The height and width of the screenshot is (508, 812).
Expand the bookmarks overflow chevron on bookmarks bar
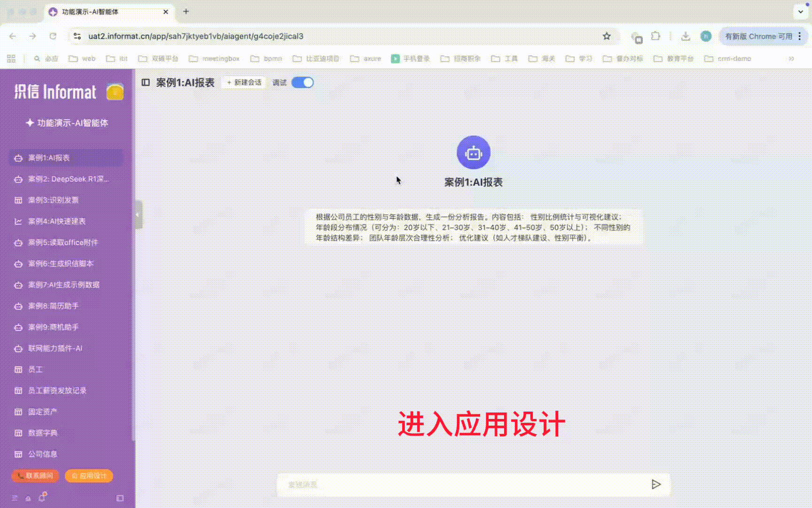click(791, 59)
